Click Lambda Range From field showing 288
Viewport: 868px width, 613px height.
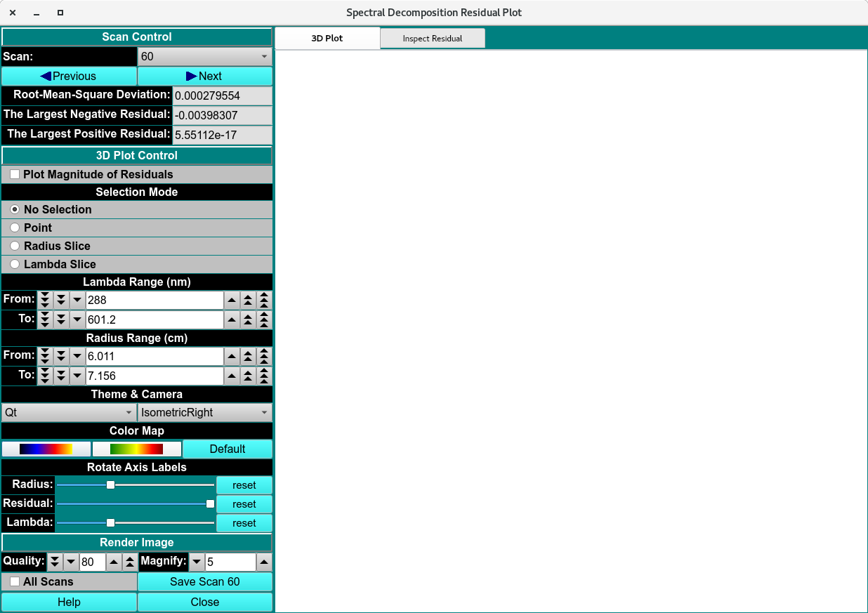[x=154, y=300]
